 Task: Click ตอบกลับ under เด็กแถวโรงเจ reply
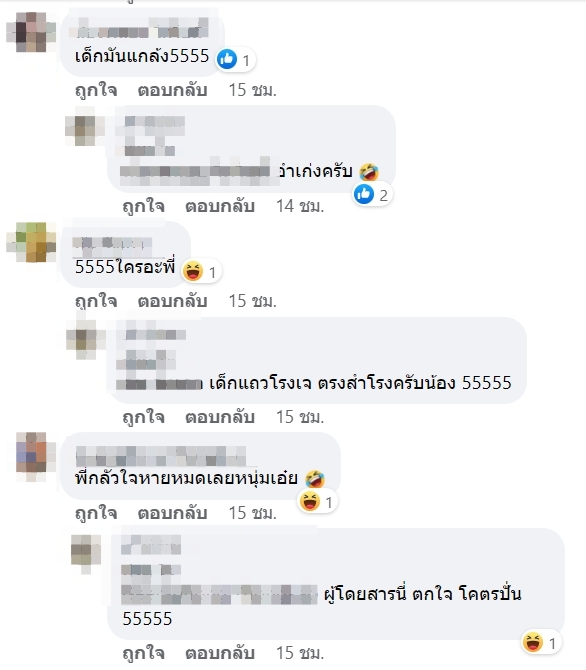[x=220, y=417]
